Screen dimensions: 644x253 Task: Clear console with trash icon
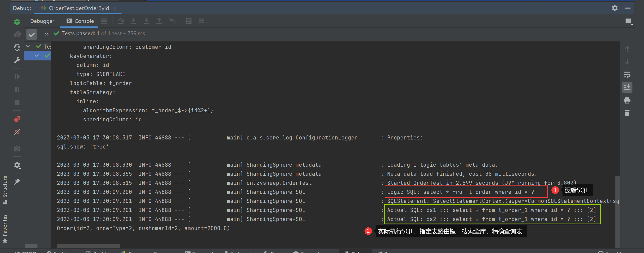pos(627,113)
